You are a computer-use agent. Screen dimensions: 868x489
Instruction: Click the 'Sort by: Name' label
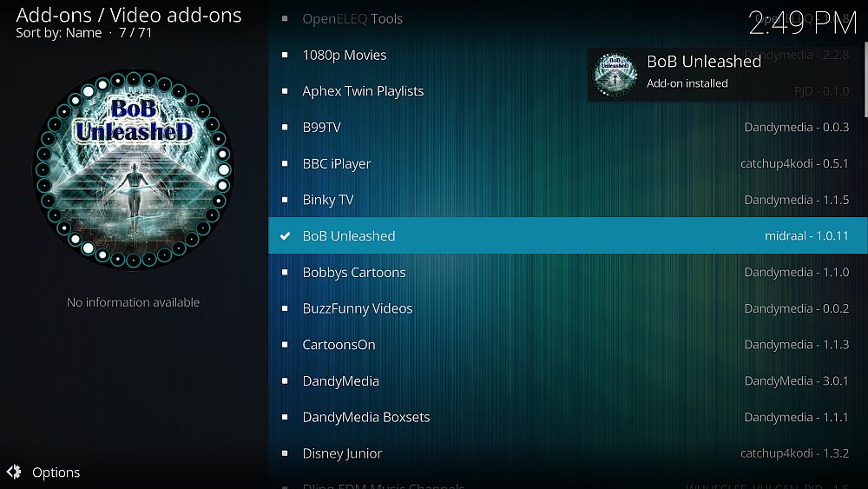(x=59, y=33)
